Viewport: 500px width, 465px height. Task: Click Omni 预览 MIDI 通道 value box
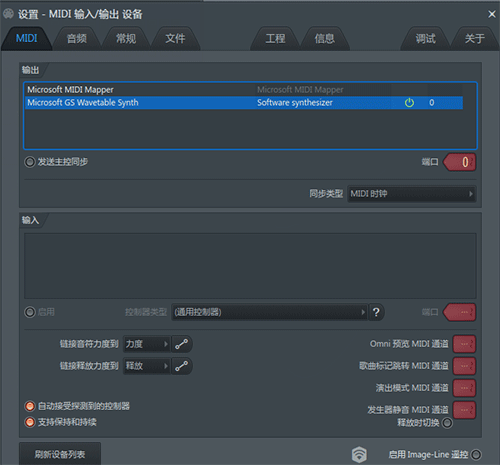pos(464,344)
